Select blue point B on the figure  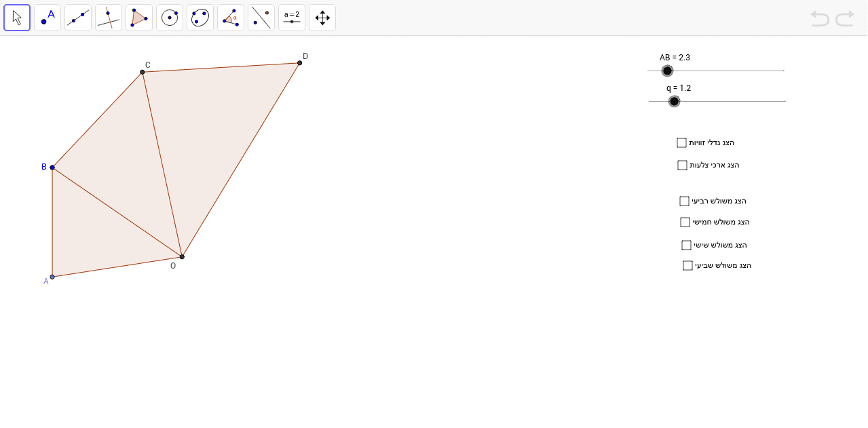pyautogui.click(x=52, y=167)
